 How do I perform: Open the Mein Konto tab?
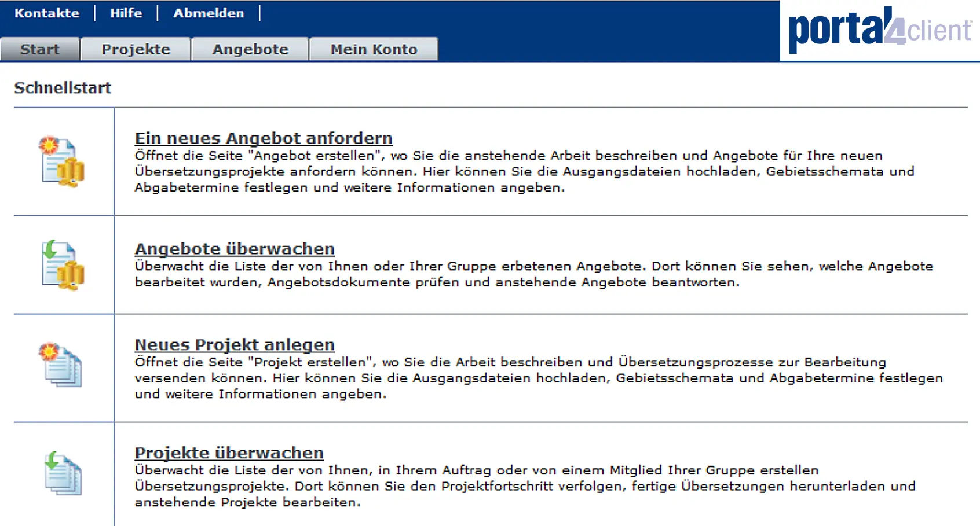pyautogui.click(x=374, y=49)
